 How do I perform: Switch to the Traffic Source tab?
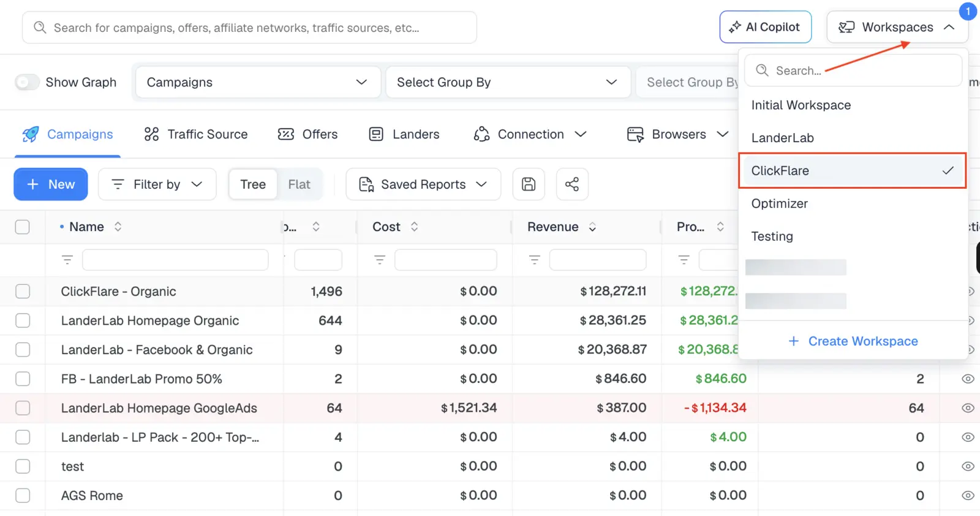click(x=196, y=134)
